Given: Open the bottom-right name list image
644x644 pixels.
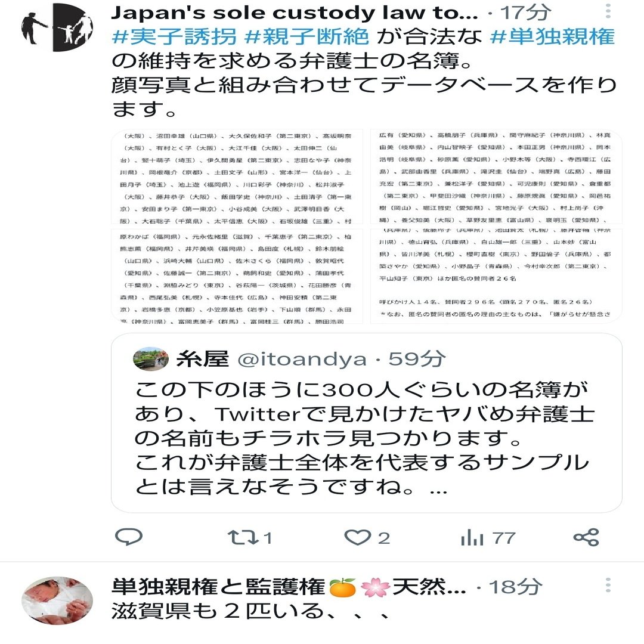Looking at the screenshot, I should point(496,277).
